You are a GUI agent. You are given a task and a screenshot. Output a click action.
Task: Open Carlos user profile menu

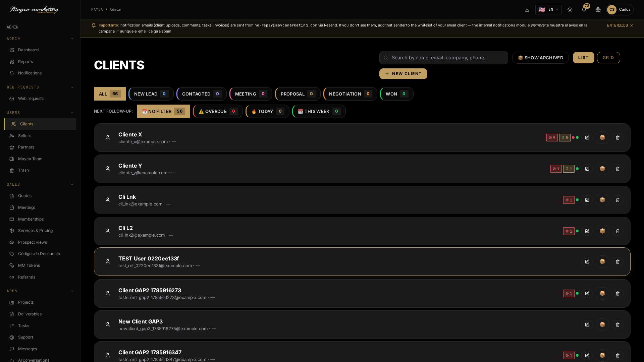[x=620, y=10]
